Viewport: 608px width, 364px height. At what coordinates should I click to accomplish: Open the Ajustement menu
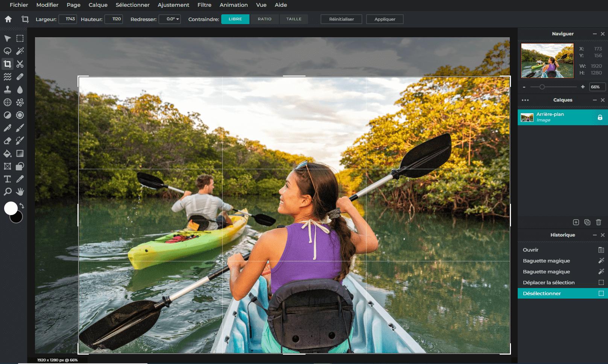173,5
